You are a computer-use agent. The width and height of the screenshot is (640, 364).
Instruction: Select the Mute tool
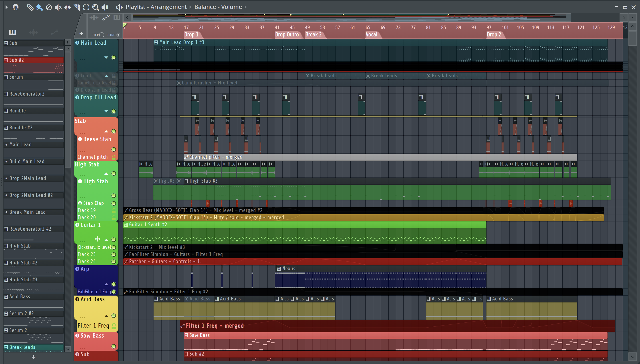tap(58, 7)
